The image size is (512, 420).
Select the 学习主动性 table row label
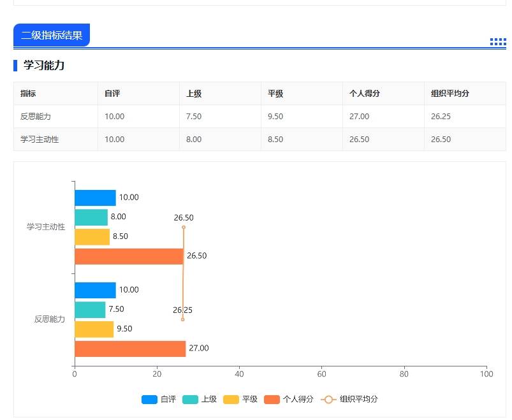[x=40, y=140]
